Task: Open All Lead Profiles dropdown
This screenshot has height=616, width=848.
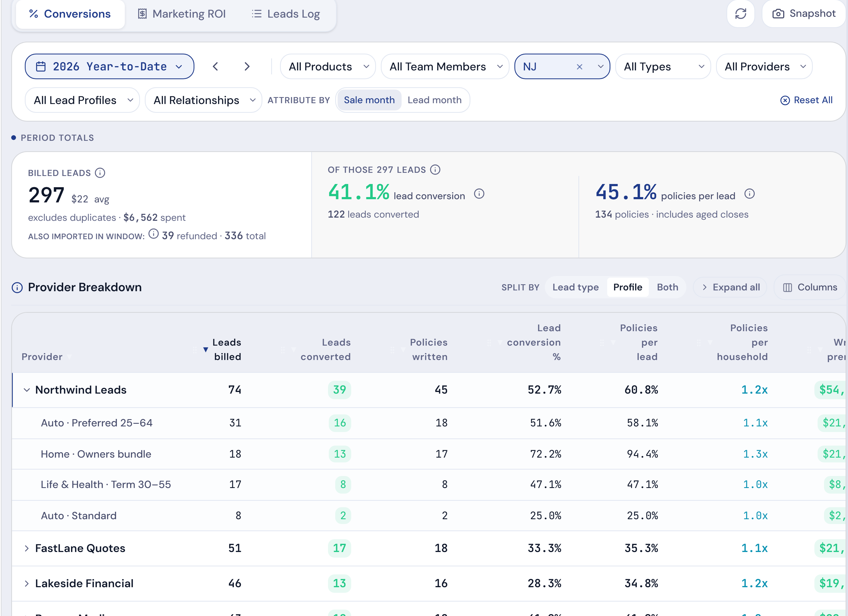Action: 82,100
